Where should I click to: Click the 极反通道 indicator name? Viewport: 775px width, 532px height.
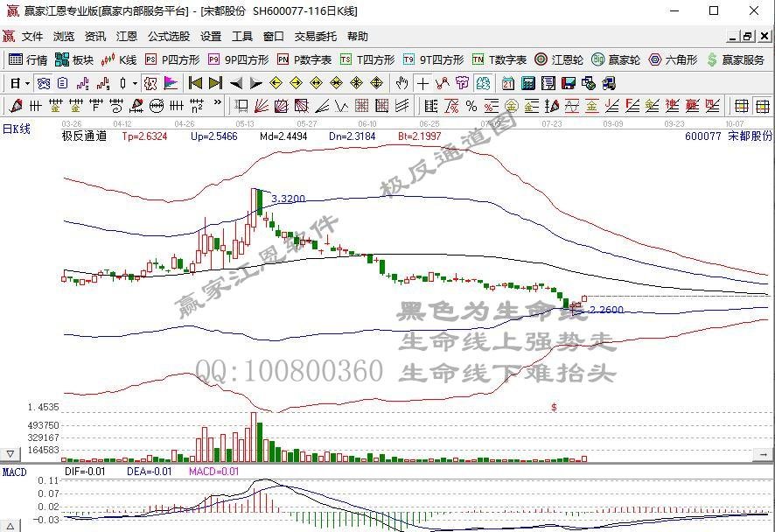click(x=84, y=136)
